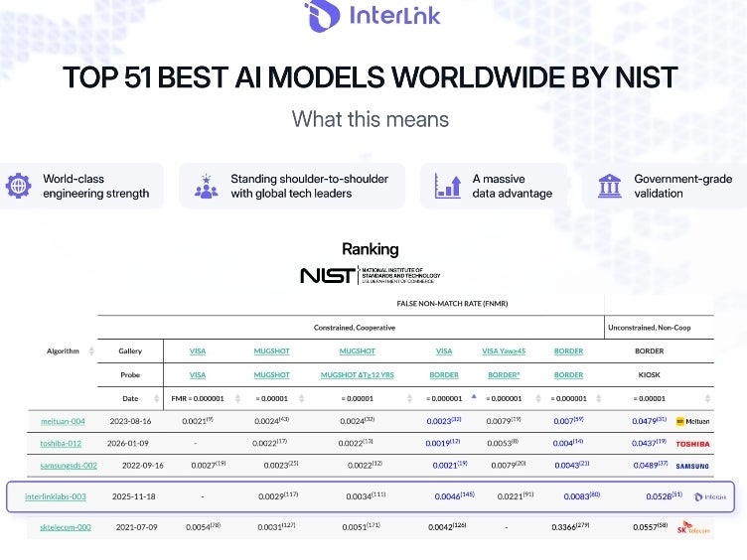Click the team with star icon
Image resolution: width=747 pixels, height=560 pixels.
(206, 187)
